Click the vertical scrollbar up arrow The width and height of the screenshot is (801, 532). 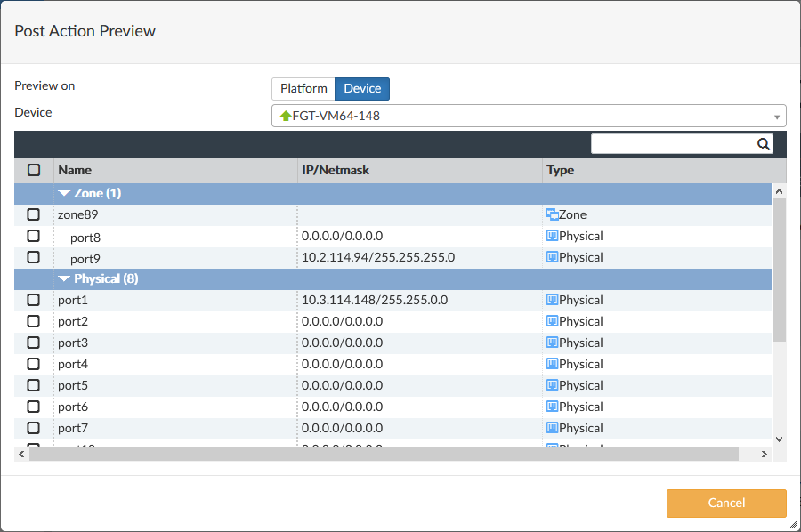779,191
